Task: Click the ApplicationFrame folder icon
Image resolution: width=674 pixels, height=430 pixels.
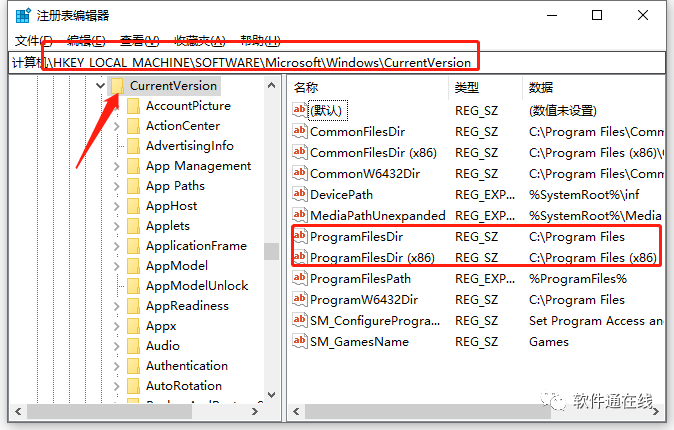Action: click(133, 246)
